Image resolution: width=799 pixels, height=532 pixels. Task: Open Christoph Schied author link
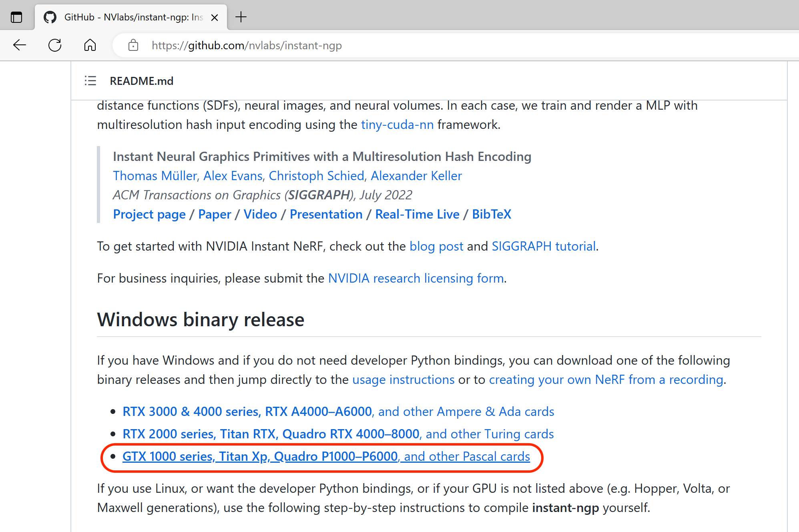coord(317,176)
